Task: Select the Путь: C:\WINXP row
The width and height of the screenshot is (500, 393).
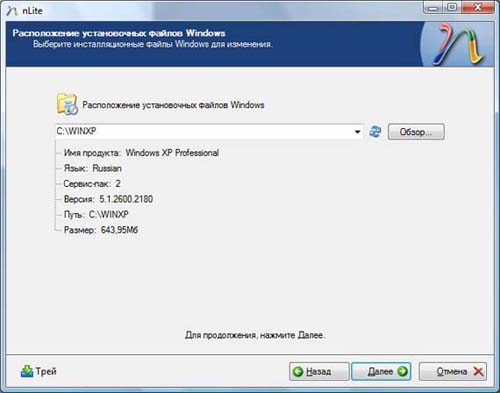Action: (x=96, y=214)
